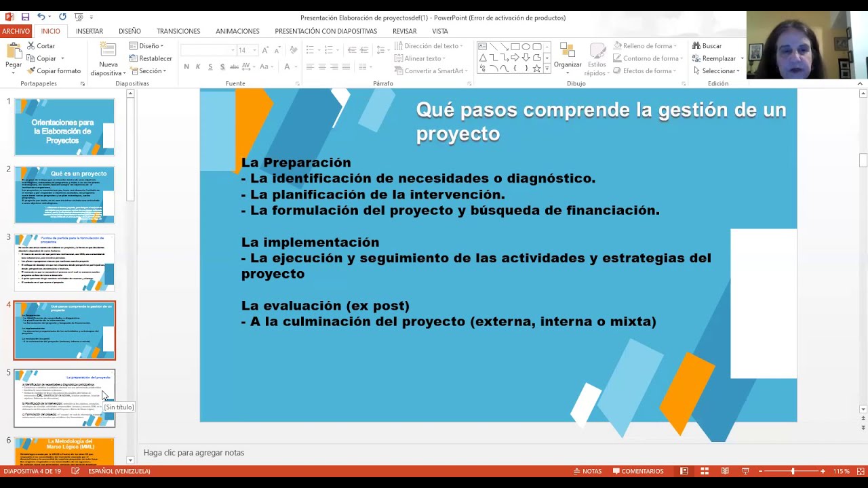
Task: Expand the shapes gallery More arrow
Action: point(547,68)
